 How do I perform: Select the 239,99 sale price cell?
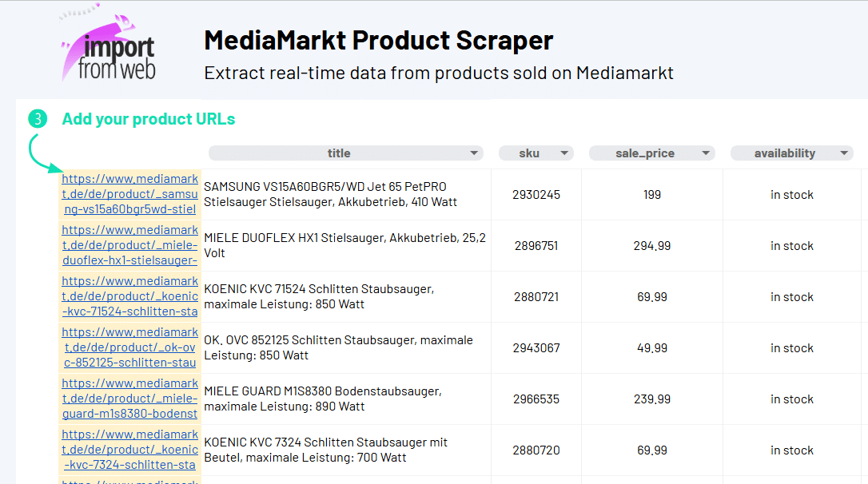651,399
